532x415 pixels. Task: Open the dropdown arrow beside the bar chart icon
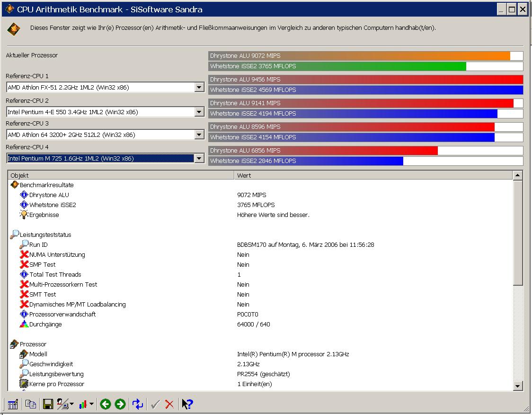click(x=92, y=404)
